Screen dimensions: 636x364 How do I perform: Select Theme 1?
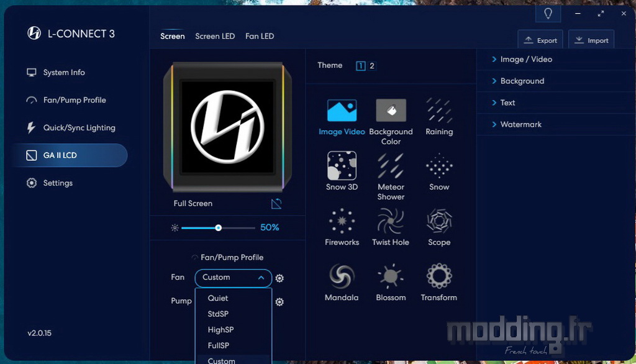tap(361, 66)
